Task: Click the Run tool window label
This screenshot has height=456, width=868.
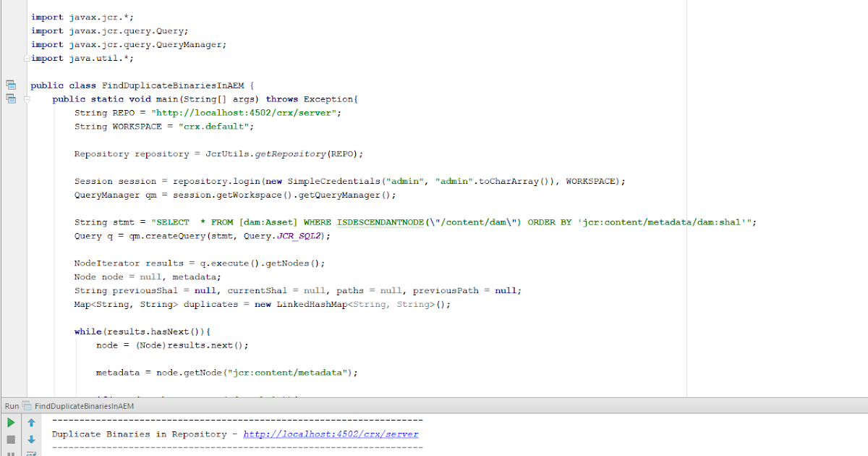Action: tap(10, 406)
